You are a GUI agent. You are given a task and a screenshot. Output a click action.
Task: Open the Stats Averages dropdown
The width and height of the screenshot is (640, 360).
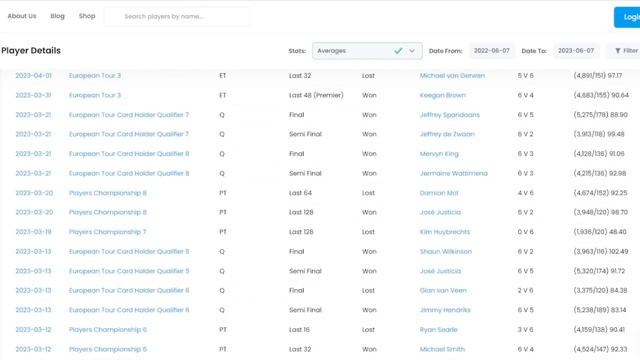[367, 51]
